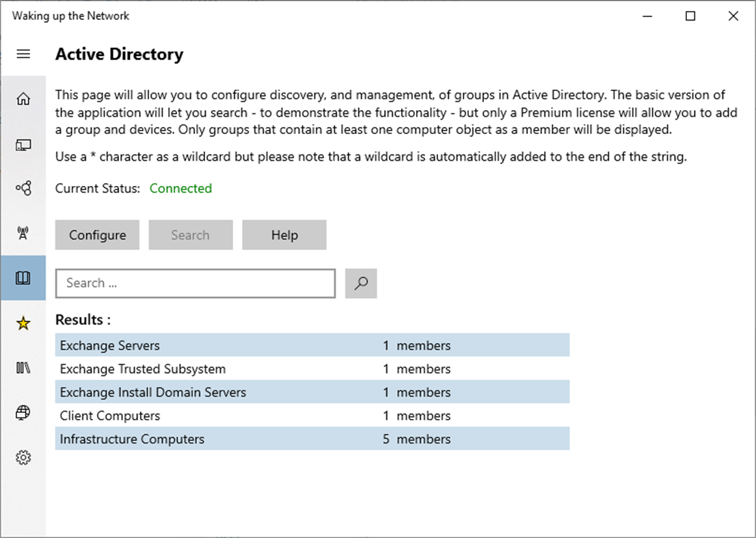Open the devices monitor icon in sidebar

(x=23, y=145)
